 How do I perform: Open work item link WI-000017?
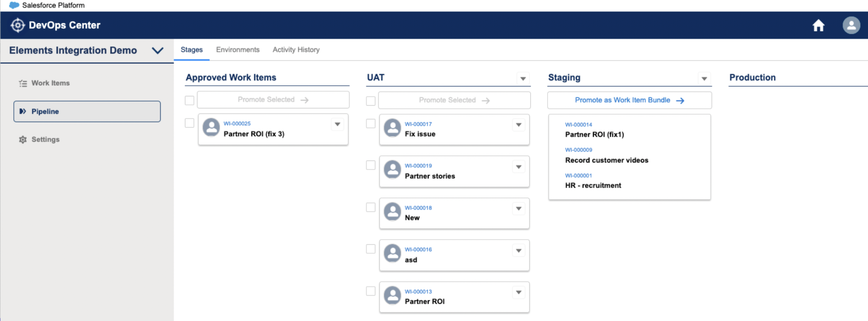point(418,124)
